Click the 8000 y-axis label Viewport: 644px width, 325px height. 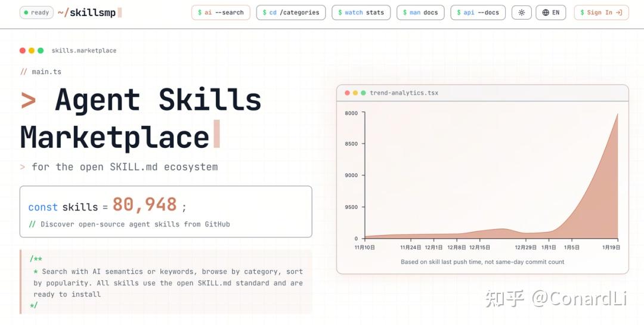click(x=351, y=113)
